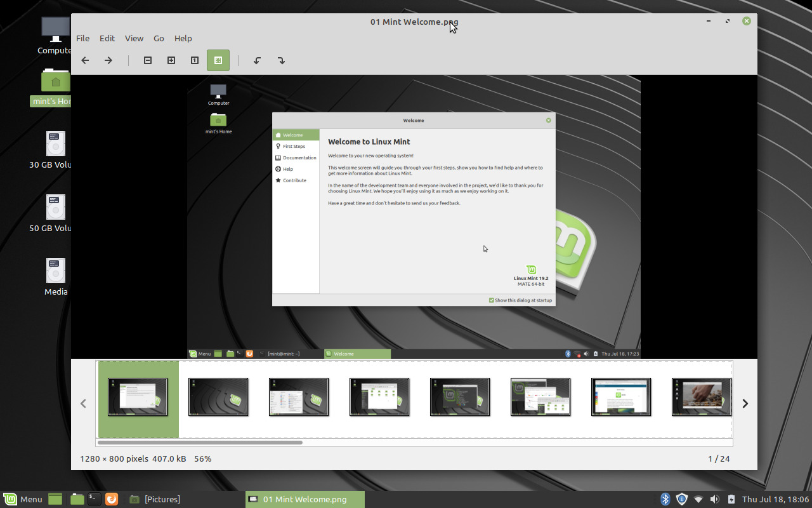
Task: Open the Bluetooth tray icon
Action: pyautogui.click(x=665, y=499)
